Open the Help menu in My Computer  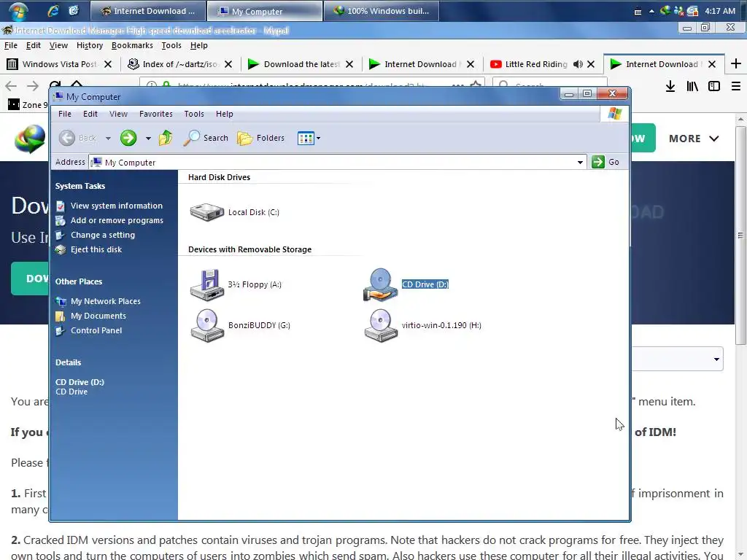pyautogui.click(x=225, y=114)
